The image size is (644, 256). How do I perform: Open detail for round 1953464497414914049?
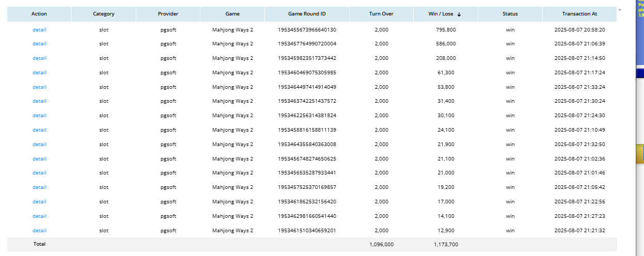39,87
